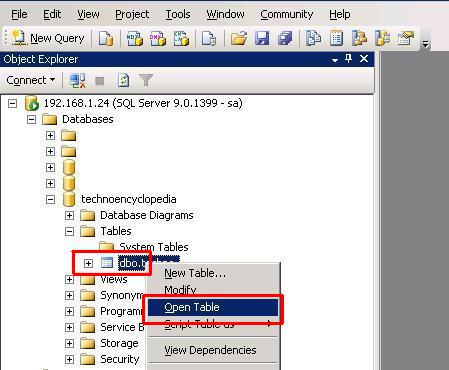This screenshot has width=449, height=370.
Task: Collapse the Databases folder
Action: click(31, 119)
